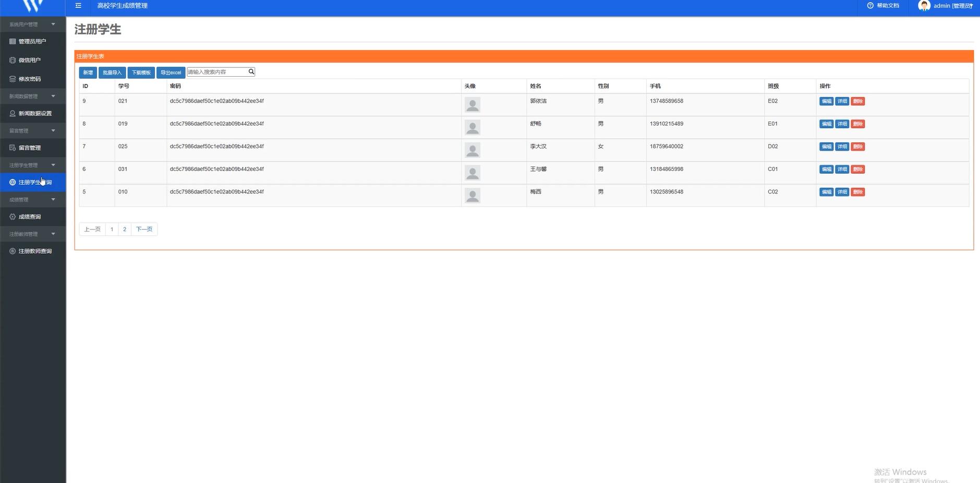Collapse the 留言管理 section header
This screenshot has height=483, width=980.
(33, 130)
